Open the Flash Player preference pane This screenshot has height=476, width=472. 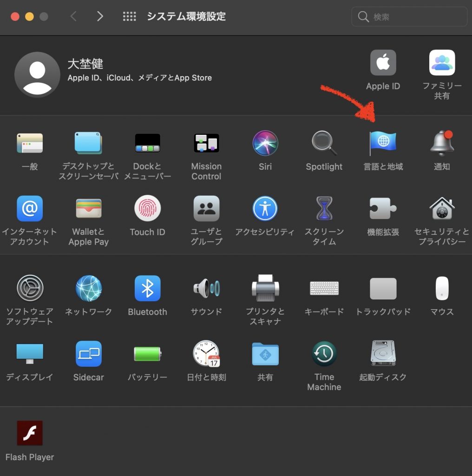coord(30,433)
